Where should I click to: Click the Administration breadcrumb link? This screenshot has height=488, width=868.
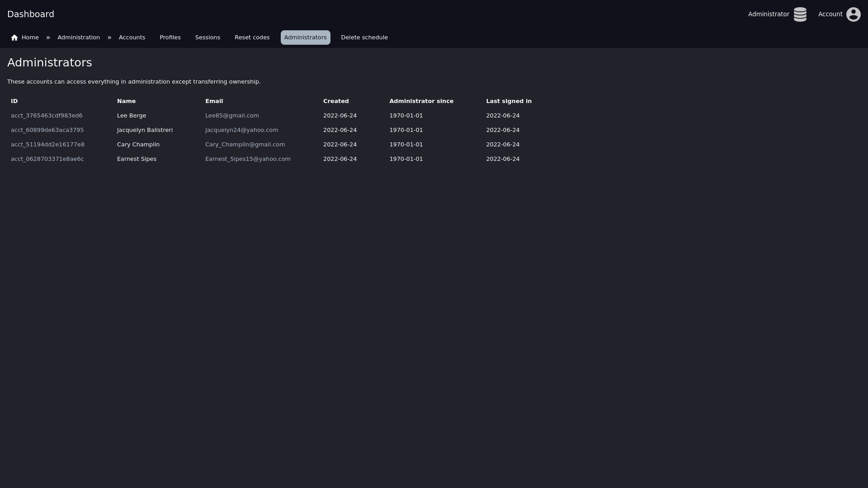[x=79, y=38]
